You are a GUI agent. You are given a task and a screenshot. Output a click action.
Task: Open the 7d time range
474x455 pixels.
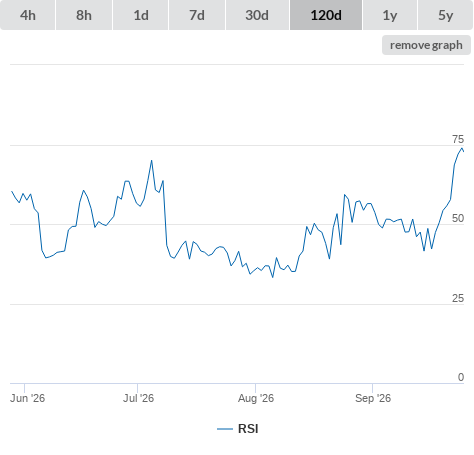(x=197, y=15)
